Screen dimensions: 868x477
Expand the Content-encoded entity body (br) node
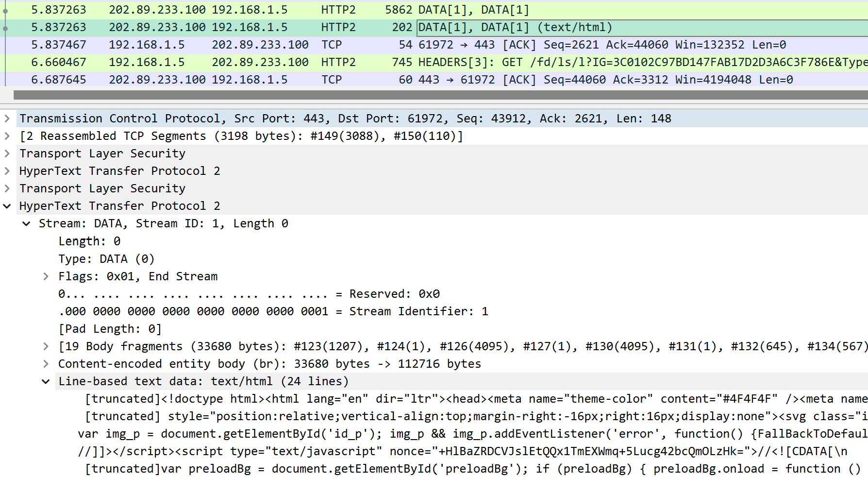coord(46,364)
